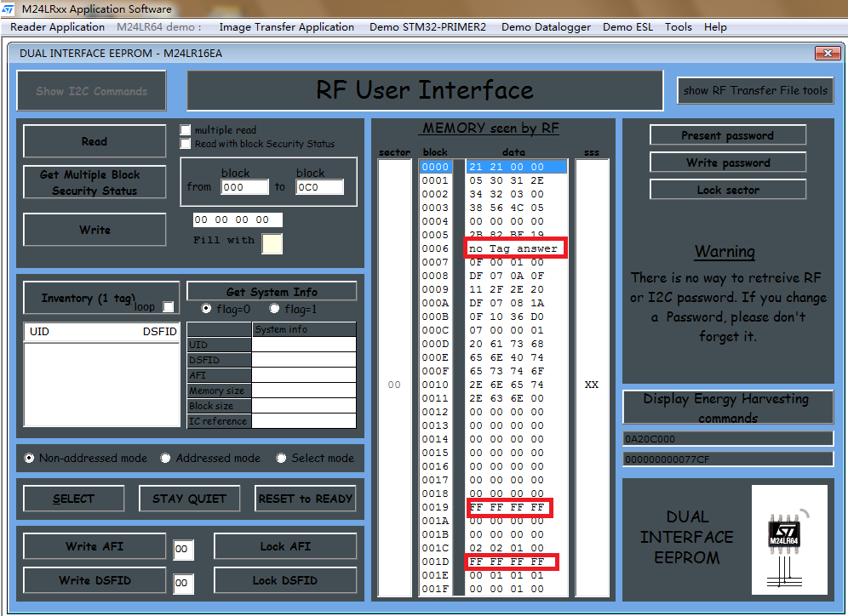
Task: Select data row 02 02 01 00
Action: tap(517, 548)
